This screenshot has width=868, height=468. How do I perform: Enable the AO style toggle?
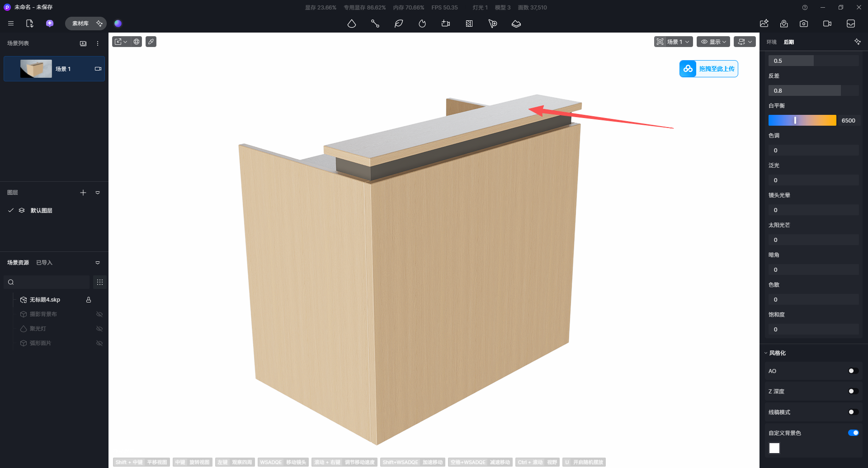tap(853, 371)
